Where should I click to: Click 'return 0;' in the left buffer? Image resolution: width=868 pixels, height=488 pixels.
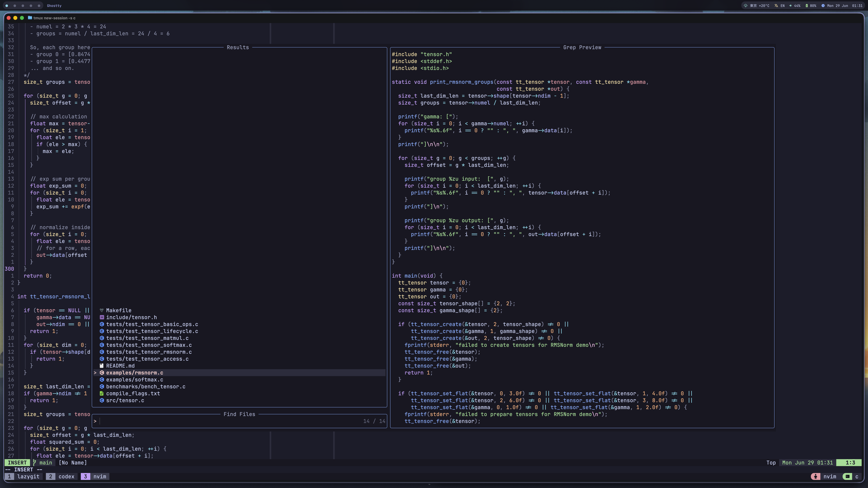coord(38,276)
